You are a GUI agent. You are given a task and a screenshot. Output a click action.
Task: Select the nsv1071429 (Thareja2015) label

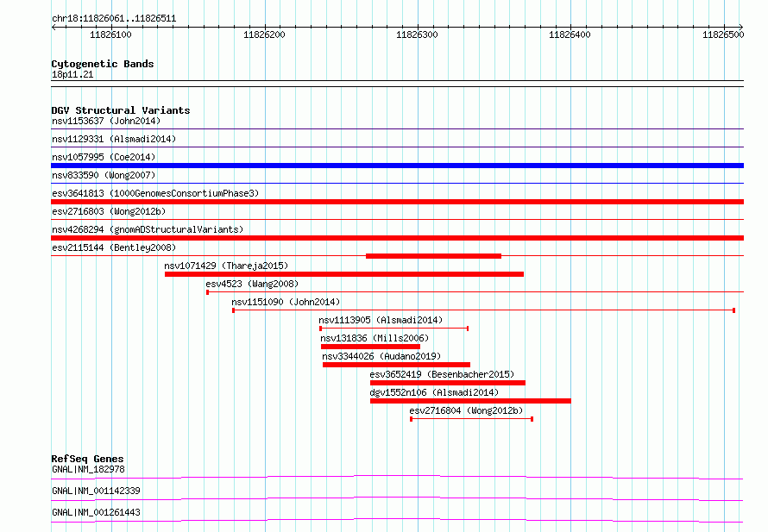click(x=226, y=266)
